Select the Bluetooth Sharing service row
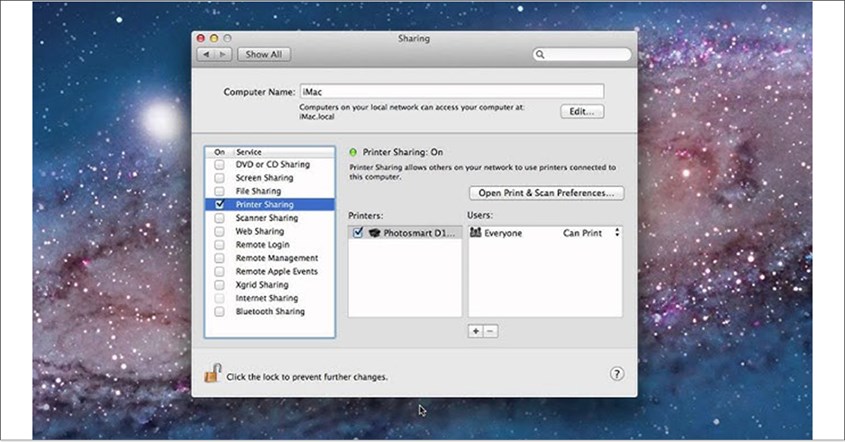The height and width of the screenshot is (442, 845). click(x=270, y=312)
